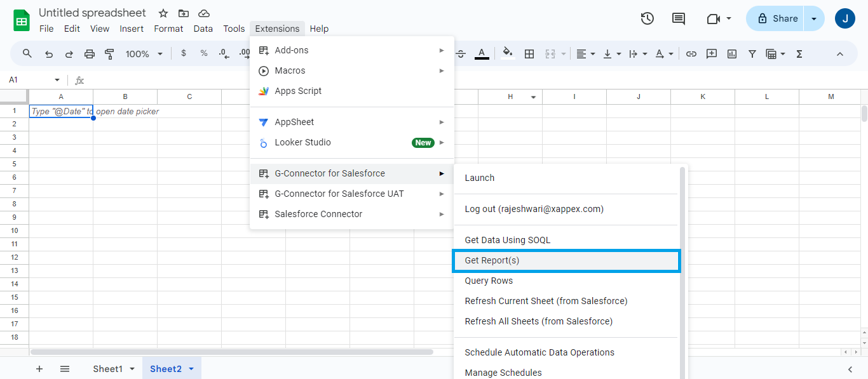Image resolution: width=868 pixels, height=379 pixels.
Task: Open version history via the clock icon
Action: coord(647,18)
